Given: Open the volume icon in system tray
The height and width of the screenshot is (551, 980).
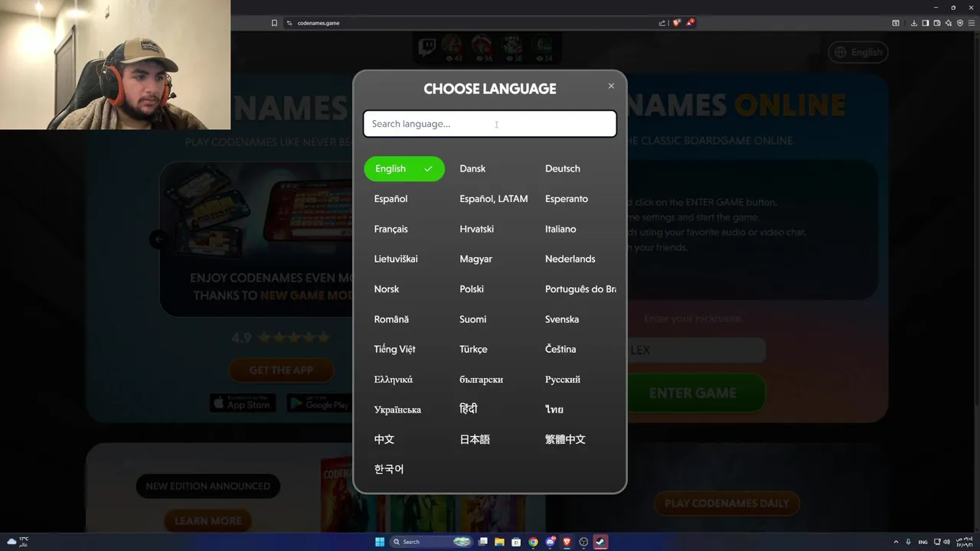Looking at the screenshot, I should (x=947, y=542).
